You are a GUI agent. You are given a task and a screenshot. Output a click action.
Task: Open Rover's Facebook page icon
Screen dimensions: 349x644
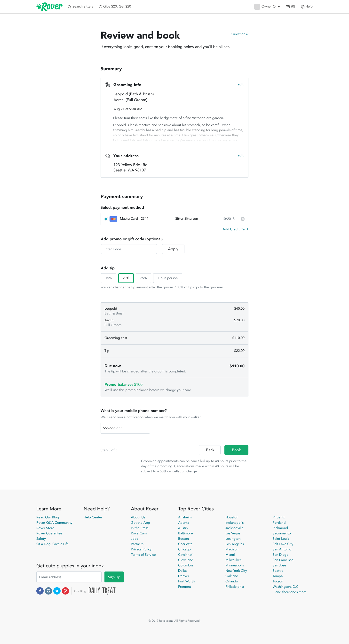click(40, 591)
